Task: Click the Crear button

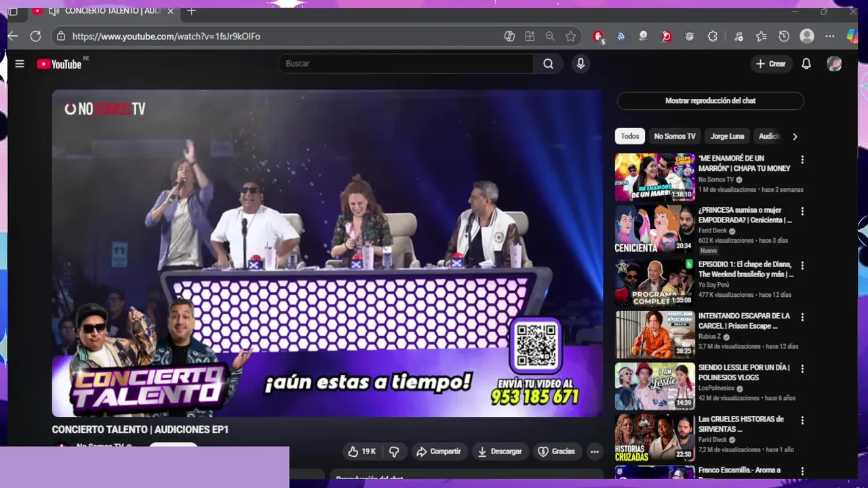Action: [x=771, y=64]
